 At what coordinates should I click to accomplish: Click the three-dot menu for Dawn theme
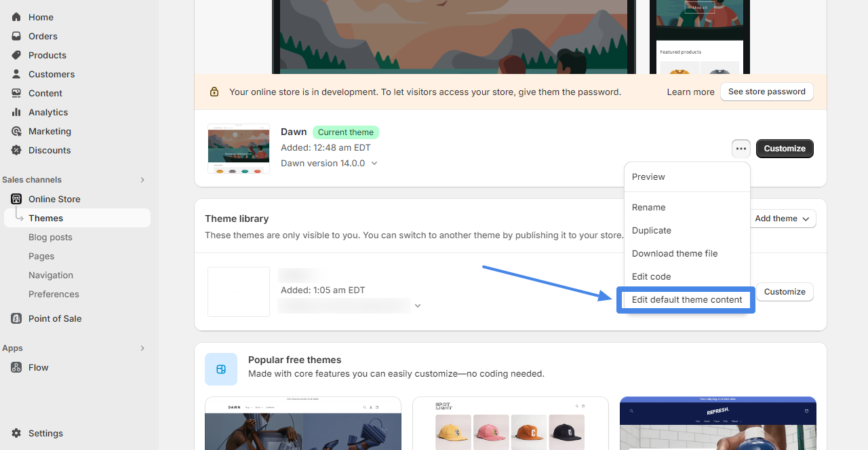[x=741, y=149]
